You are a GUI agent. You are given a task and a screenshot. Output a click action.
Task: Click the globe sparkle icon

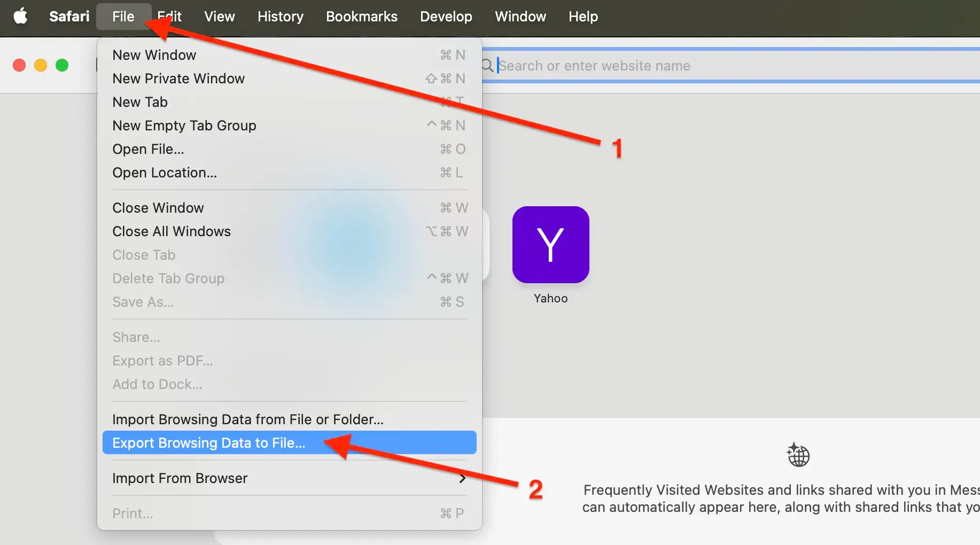[x=798, y=455]
